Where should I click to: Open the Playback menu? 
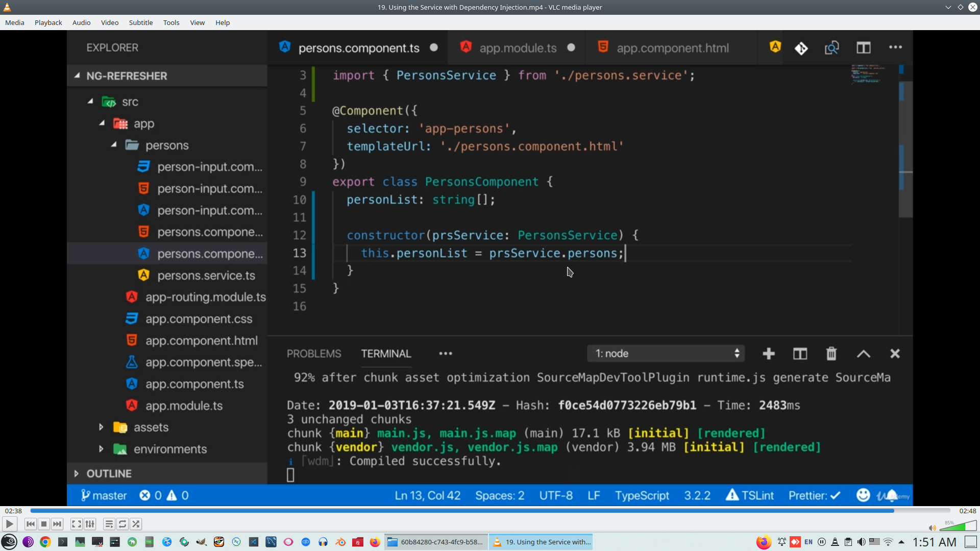pyautogui.click(x=48, y=22)
